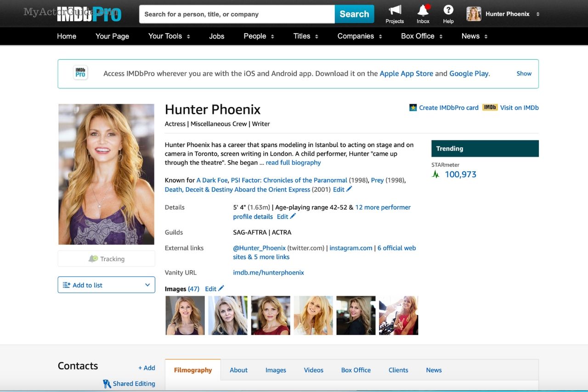This screenshot has width=588, height=392.
Task: Open the last image thumbnail, peace sign
Action: click(399, 315)
